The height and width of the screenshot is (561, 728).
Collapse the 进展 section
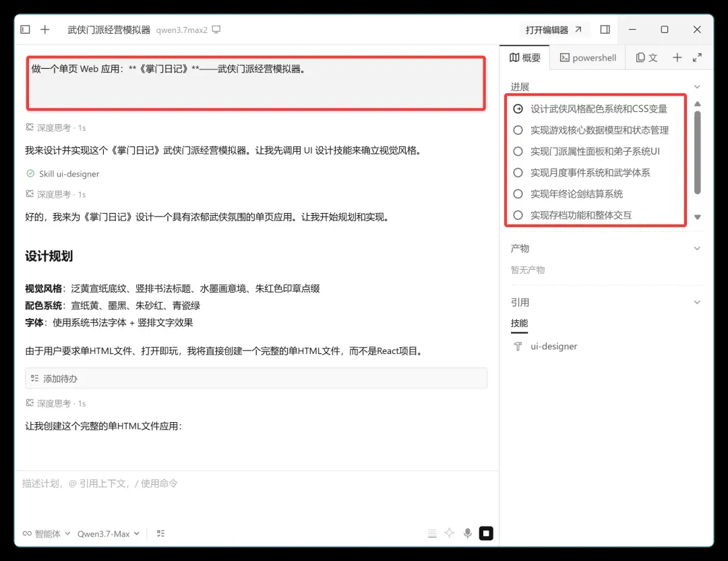[697, 87]
